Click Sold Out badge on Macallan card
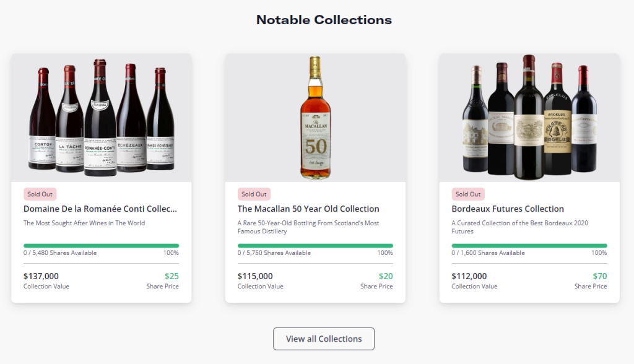Screen dimensions: 634x364 coord(254,194)
